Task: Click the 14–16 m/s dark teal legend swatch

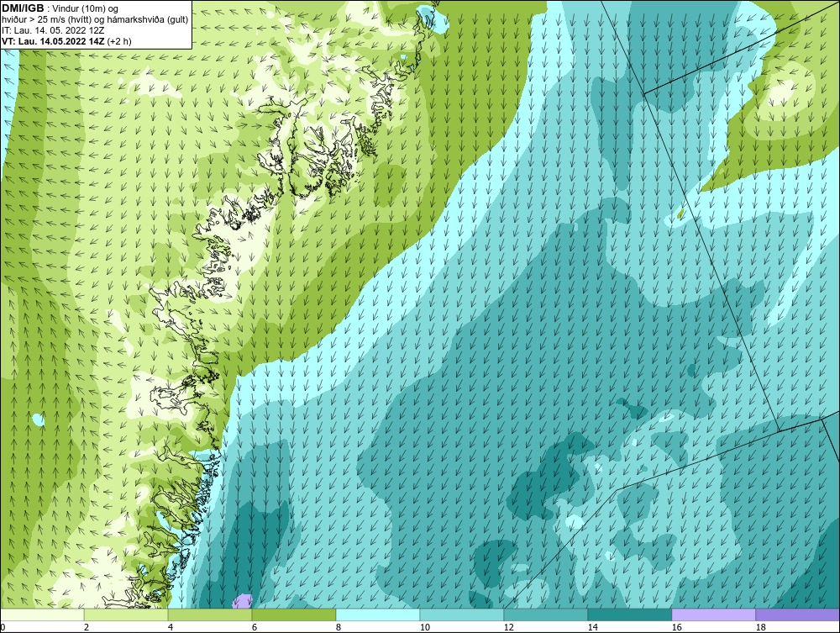Action: pyautogui.click(x=630, y=615)
